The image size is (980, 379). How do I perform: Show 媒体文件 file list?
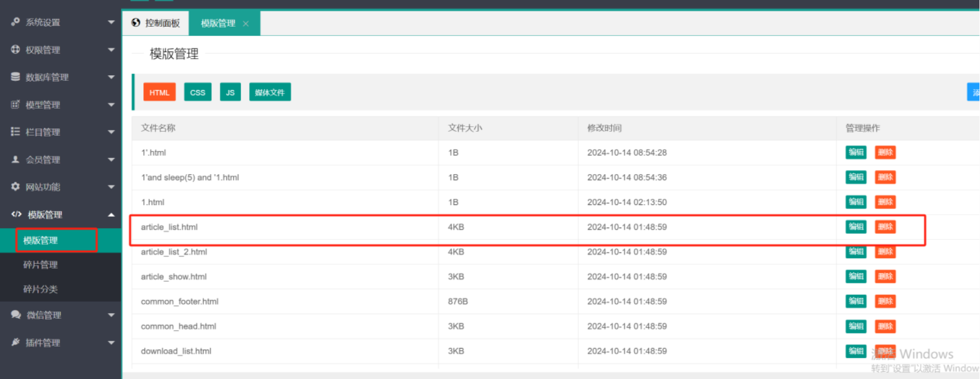pyautogui.click(x=269, y=93)
